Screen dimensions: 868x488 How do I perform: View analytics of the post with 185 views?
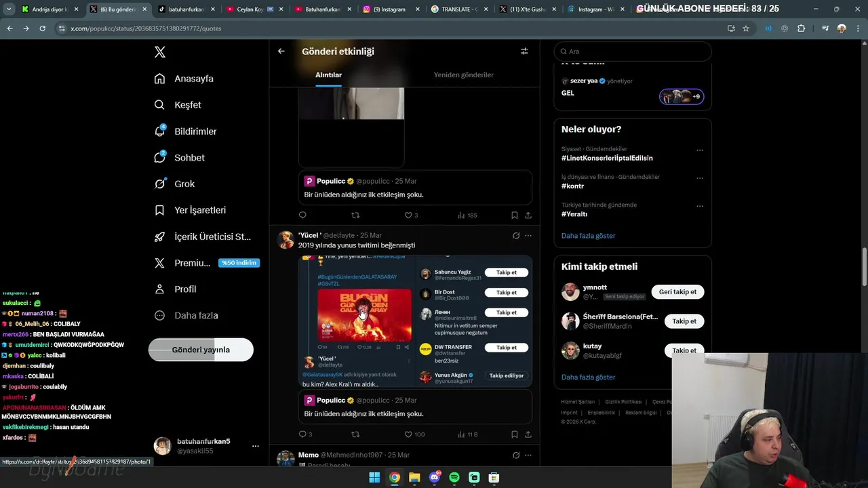pos(467,216)
